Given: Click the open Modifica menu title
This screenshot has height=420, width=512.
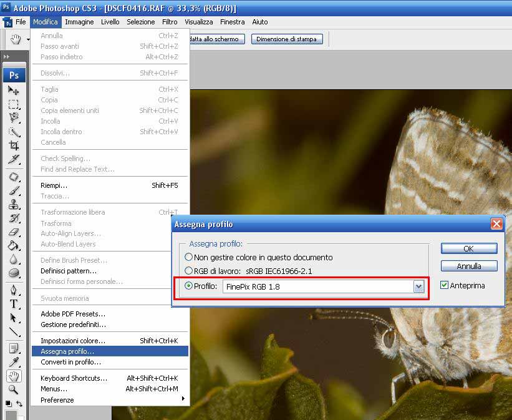Looking at the screenshot, I should point(46,22).
